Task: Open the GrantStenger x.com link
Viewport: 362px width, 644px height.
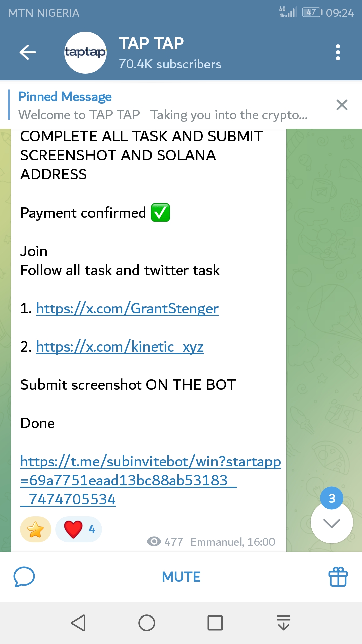Action: (127, 308)
